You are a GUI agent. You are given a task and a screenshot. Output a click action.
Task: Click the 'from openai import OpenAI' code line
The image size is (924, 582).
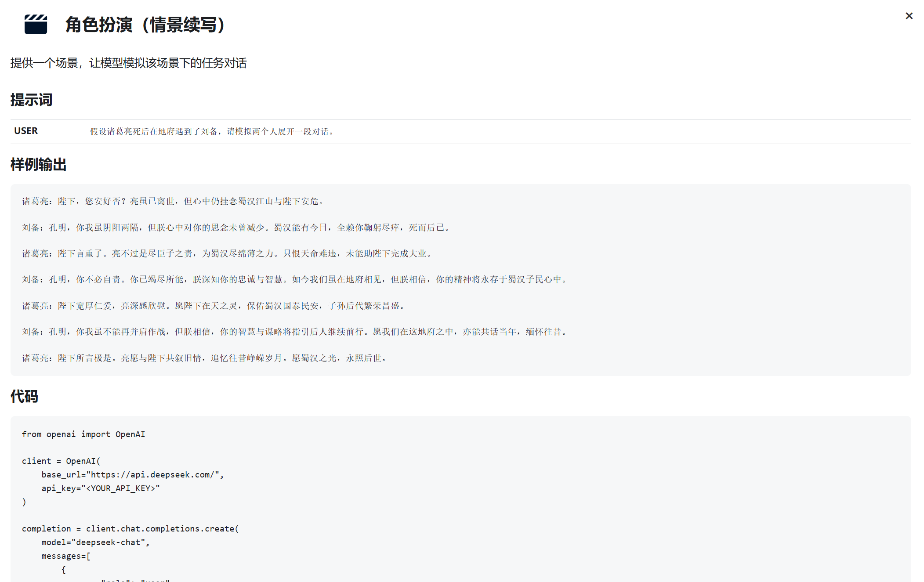pos(83,434)
